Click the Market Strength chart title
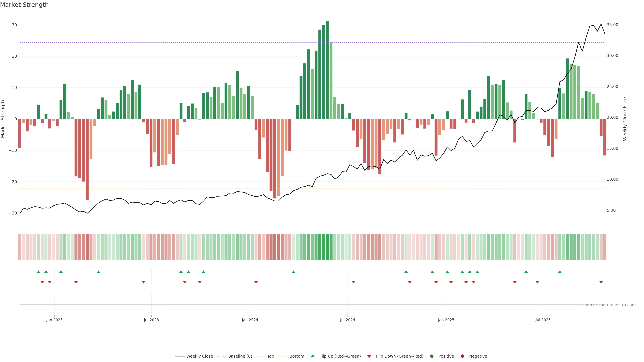Viewport: 644px width, 362px height. 24,5
